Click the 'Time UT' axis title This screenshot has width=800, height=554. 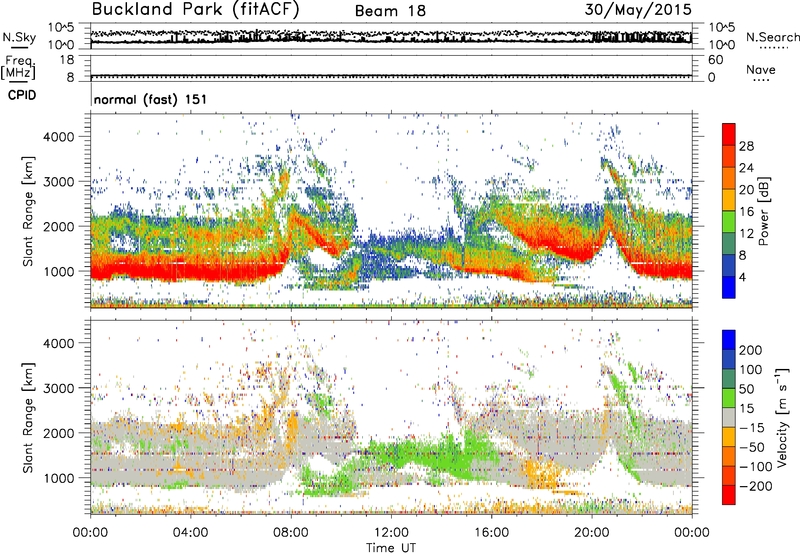(x=391, y=548)
